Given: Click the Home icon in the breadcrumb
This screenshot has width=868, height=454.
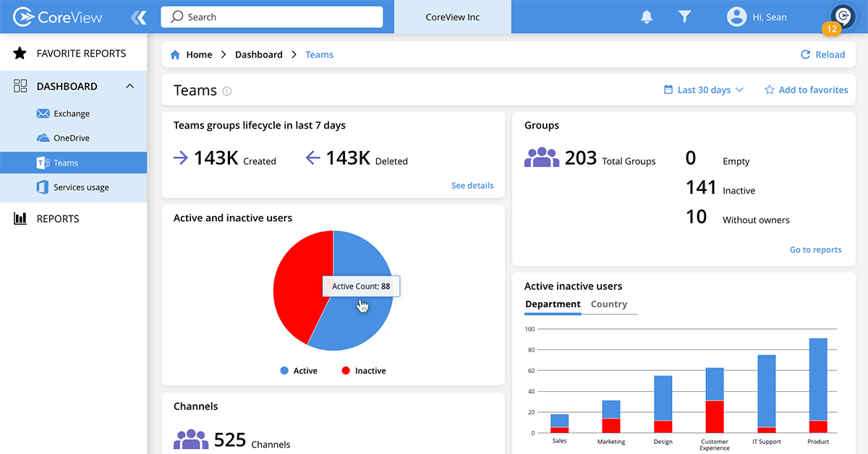Looking at the screenshot, I should [174, 54].
